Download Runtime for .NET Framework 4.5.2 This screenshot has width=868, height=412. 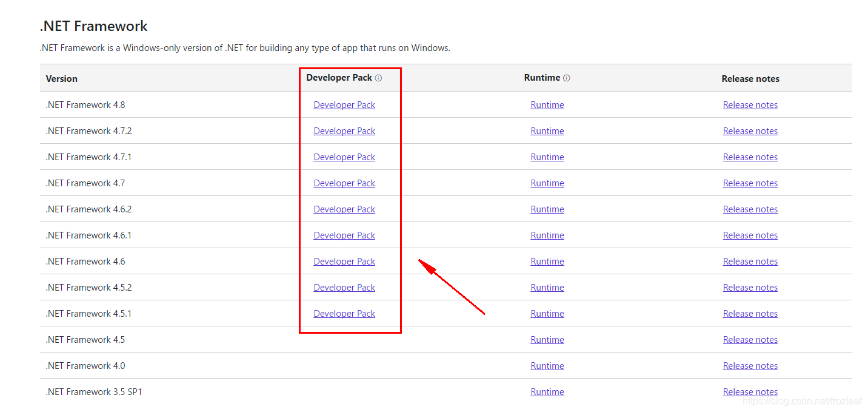[547, 288]
